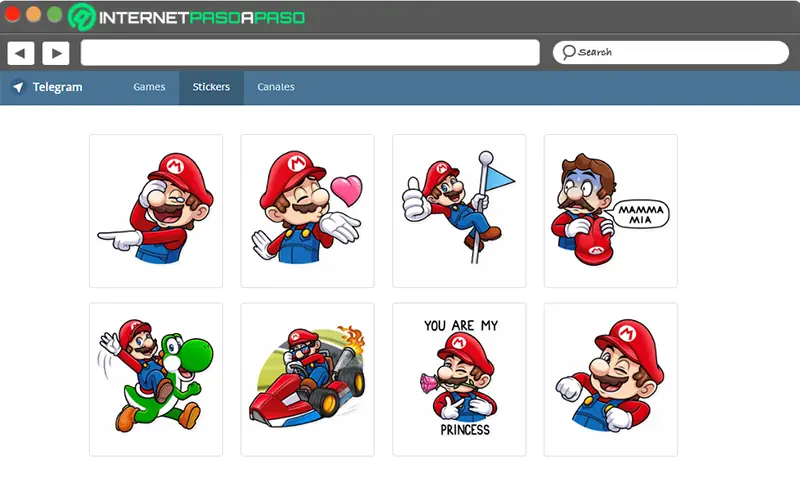Viewport: 800px width, 500px height.
Task: Switch to the Canales tab
Action: [276, 87]
